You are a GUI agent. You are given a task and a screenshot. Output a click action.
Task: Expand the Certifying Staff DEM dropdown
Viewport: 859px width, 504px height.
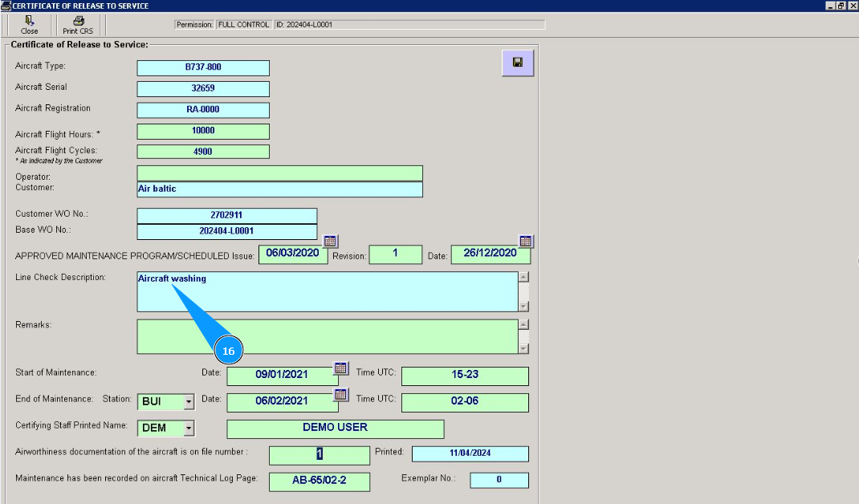pyautogui.click(x=189, y=429)
